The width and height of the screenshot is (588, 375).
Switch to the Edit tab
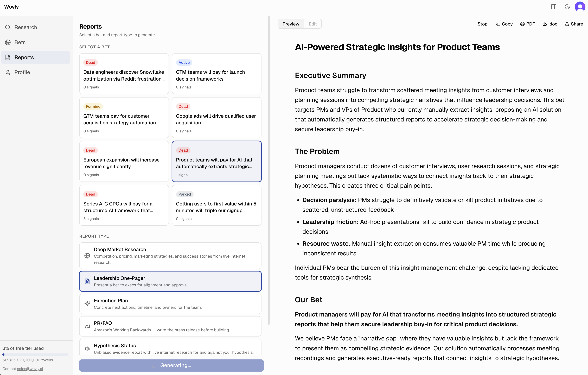coord(312,24)
